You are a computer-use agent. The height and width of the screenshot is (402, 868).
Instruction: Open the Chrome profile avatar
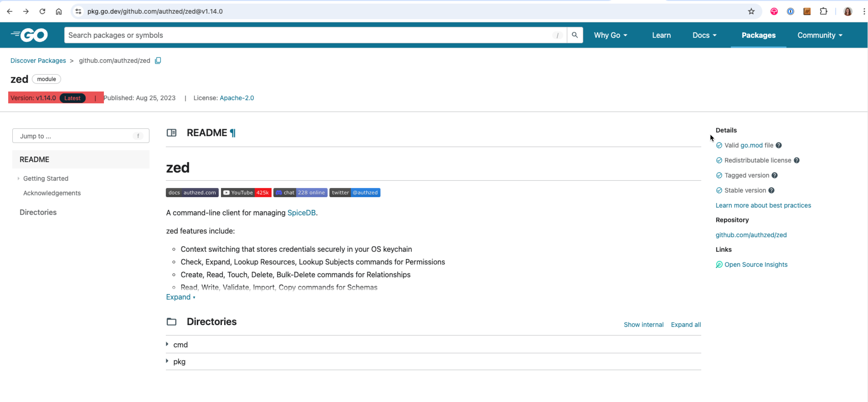coord(848,11)
